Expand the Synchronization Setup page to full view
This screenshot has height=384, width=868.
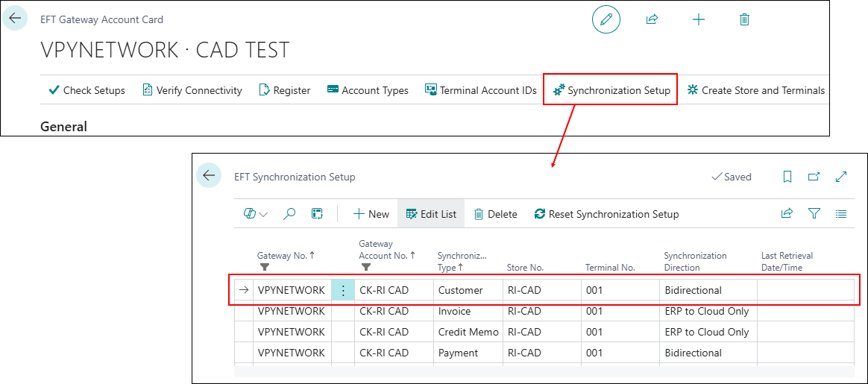point(841,177)
